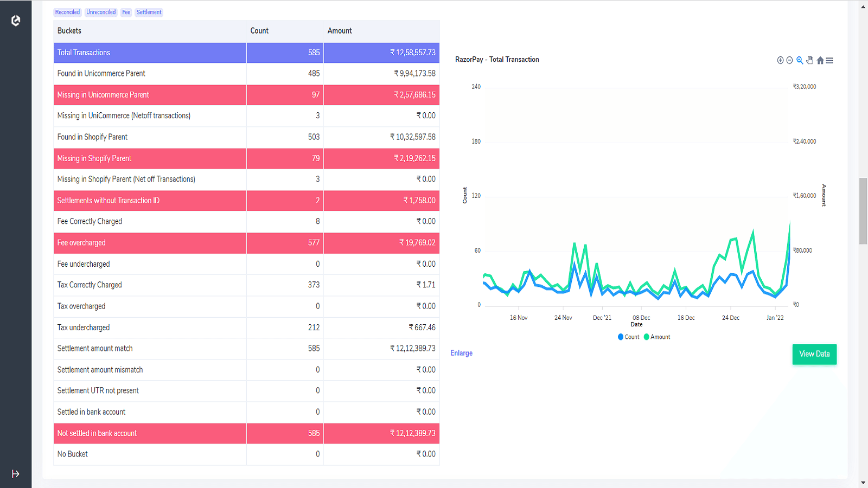Screen dimensions: 868x488
Task: Choose the Settlement filter tag
Action: click(x=149, y=12)
